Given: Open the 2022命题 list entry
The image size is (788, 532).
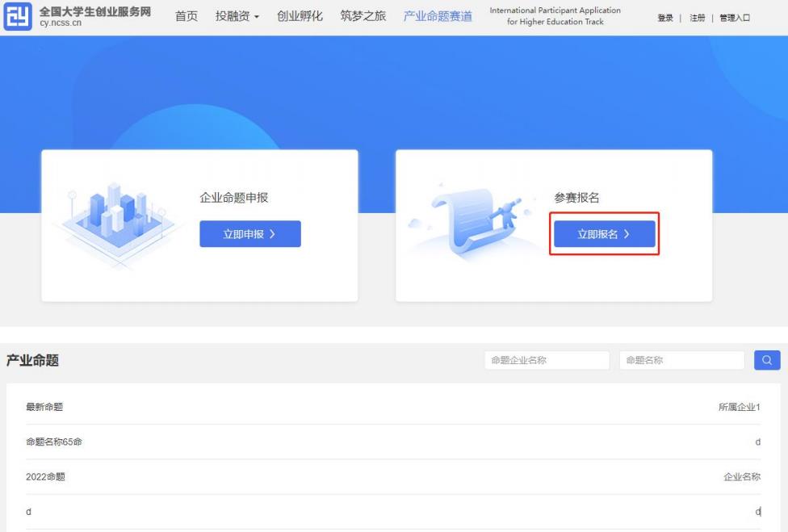Looking at the screenshot, I should 46,477.
